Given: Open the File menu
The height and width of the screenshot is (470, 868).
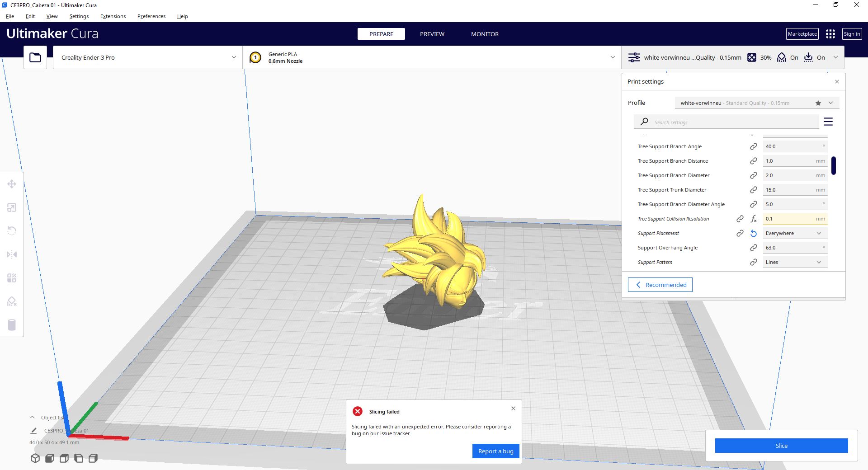Looking at the screenshot, I should (10, 16).
